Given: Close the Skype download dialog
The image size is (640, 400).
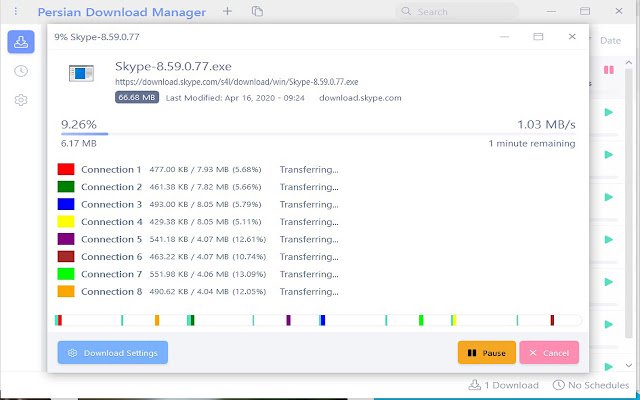Looking at the screenshot, I should (x=572, y=37).
